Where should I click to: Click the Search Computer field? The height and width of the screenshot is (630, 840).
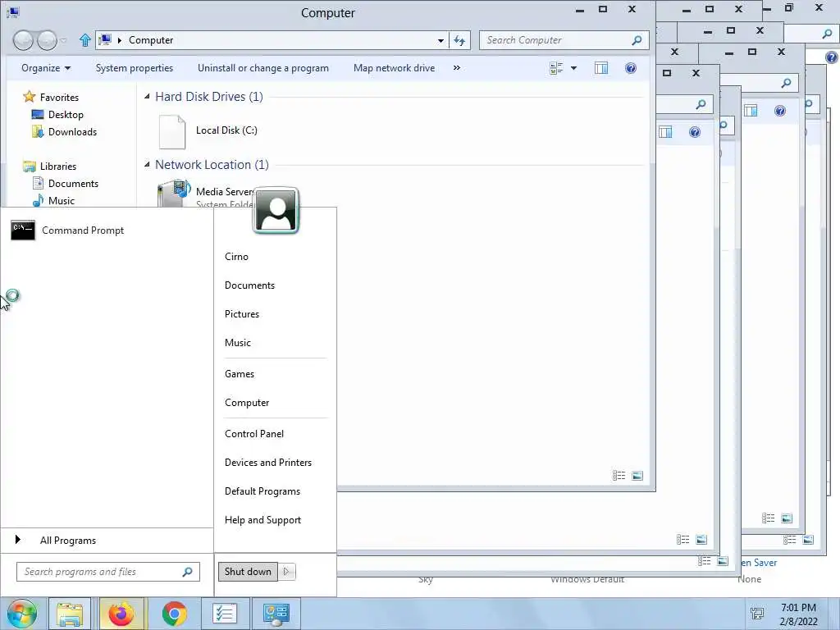click(564, 40)
